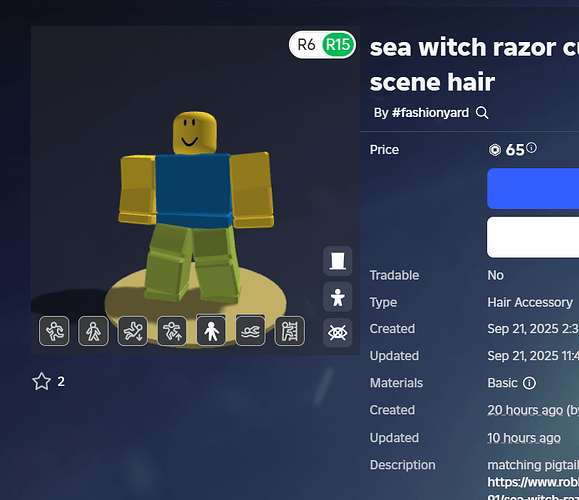The image size is (579, 500).
Task: Click the blue buy button
Action: coord(533,189)
